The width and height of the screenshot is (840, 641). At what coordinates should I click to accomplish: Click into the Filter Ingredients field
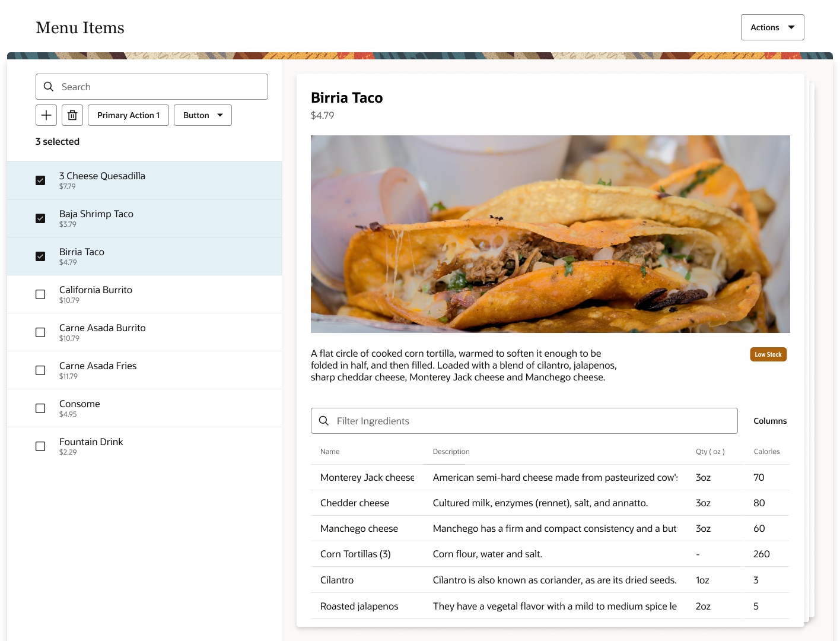524,421
